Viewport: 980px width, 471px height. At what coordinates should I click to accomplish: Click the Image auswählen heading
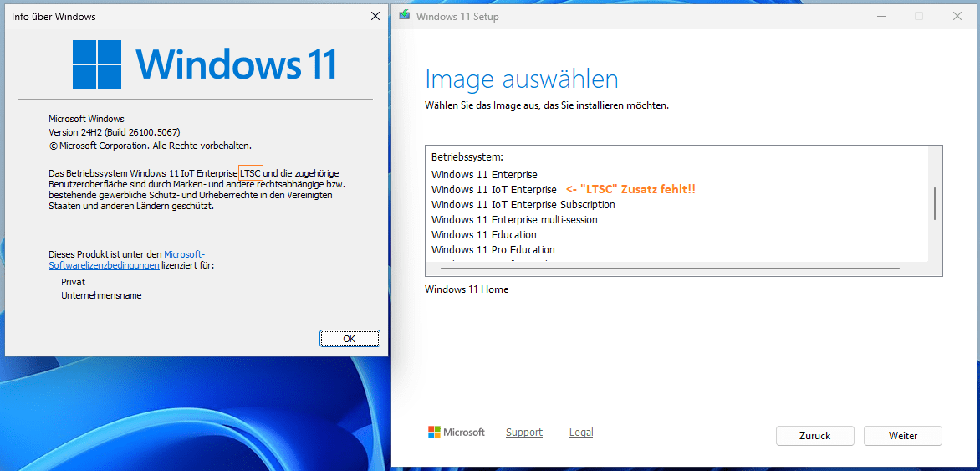coord(521,79)
